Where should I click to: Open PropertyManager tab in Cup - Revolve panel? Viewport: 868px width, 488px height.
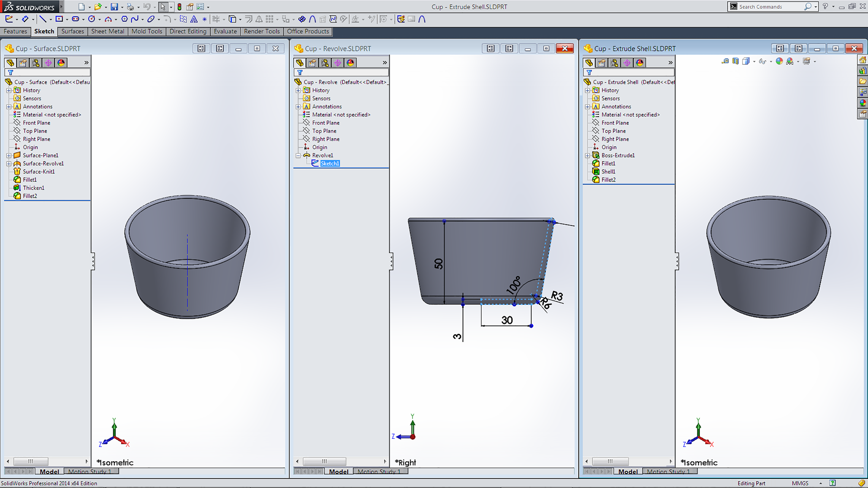click(312, 63)
